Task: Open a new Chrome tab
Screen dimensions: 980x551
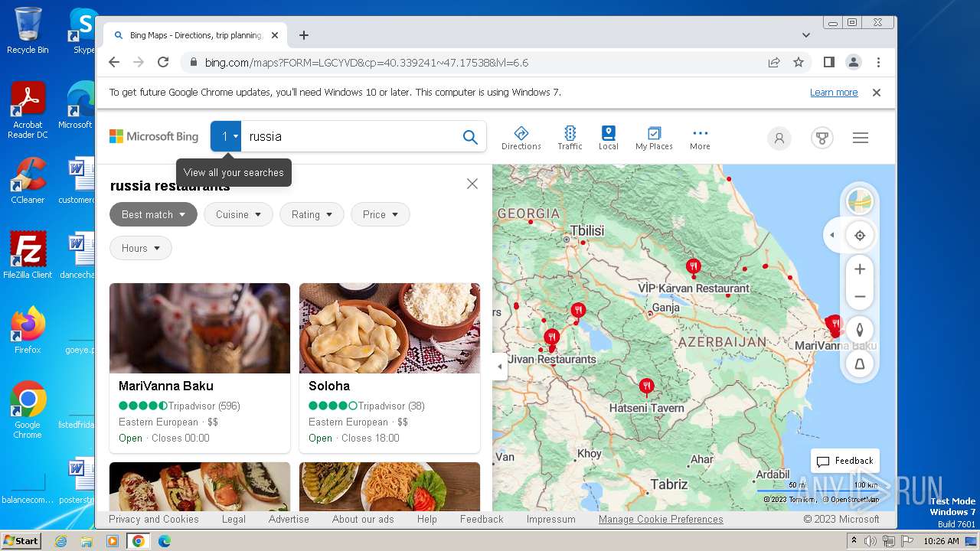Action: click(304, 35)
